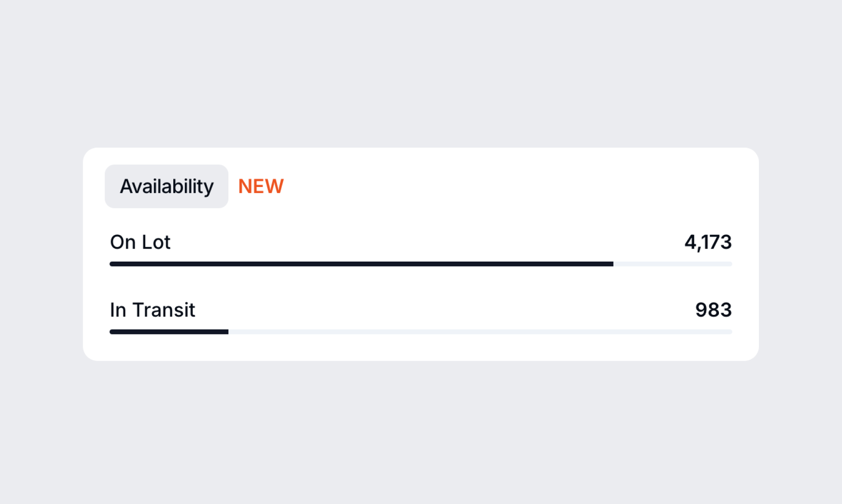Click the filled part of In Transit bar
Viewport: 842px width, 504px height.
[169, 332]
